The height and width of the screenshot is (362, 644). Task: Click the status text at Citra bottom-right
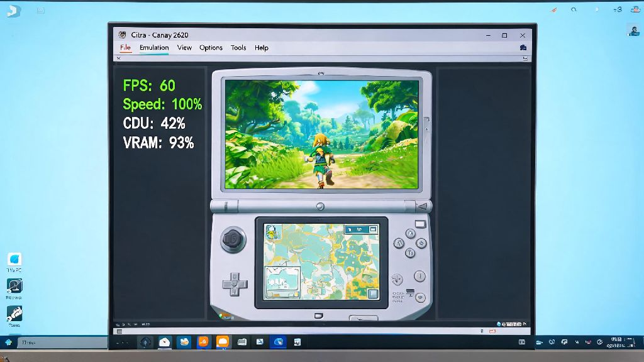(511, 324)
